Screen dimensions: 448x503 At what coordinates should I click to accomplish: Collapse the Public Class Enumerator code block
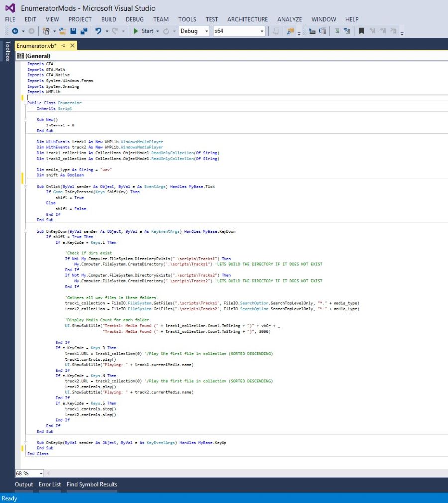click(x=25, y=103)
